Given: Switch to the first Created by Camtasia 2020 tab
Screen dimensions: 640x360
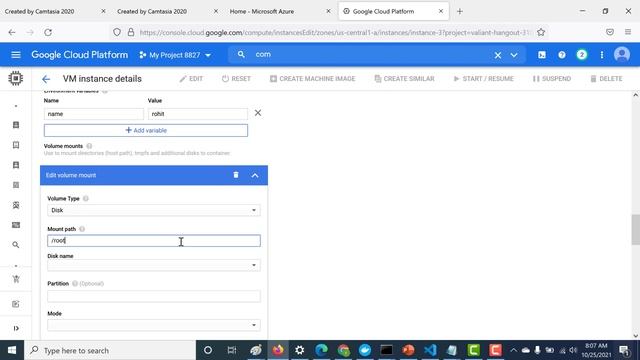Looking at the screenshot, I should tap(40, 11).
